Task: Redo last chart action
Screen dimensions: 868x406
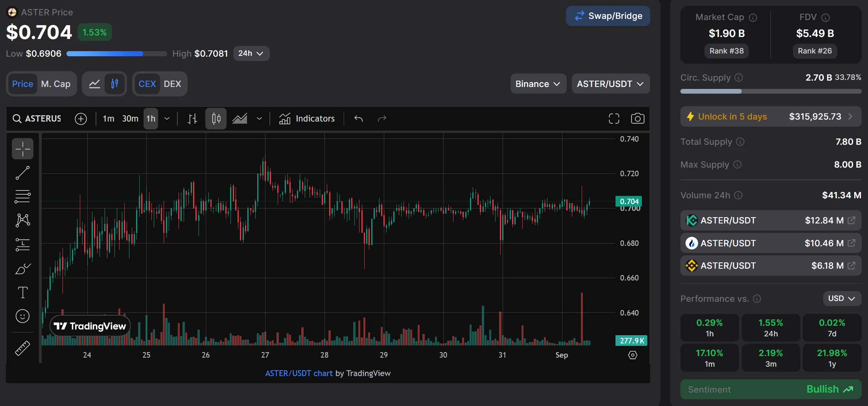Action: 382,118
